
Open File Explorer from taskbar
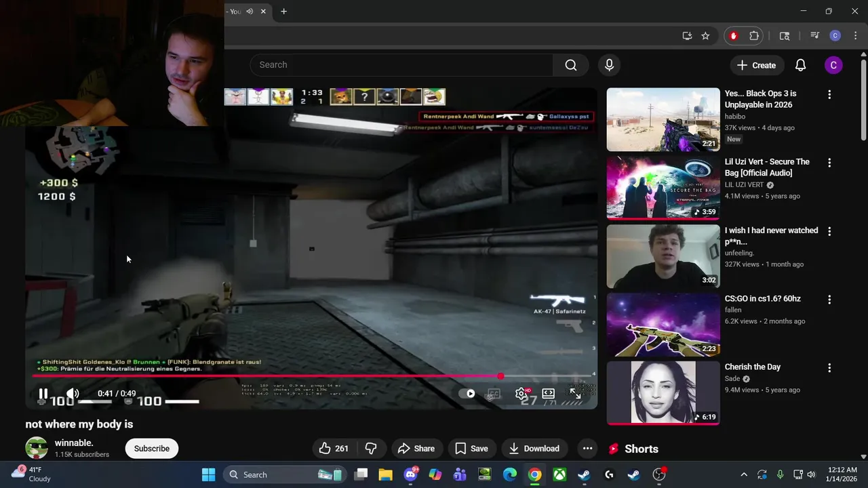(x=385, y=474)
